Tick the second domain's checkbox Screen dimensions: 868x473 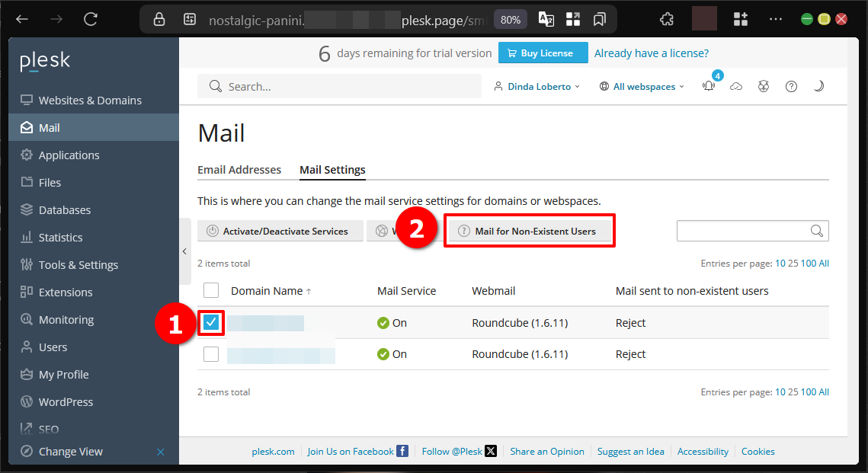click(210, 353)
